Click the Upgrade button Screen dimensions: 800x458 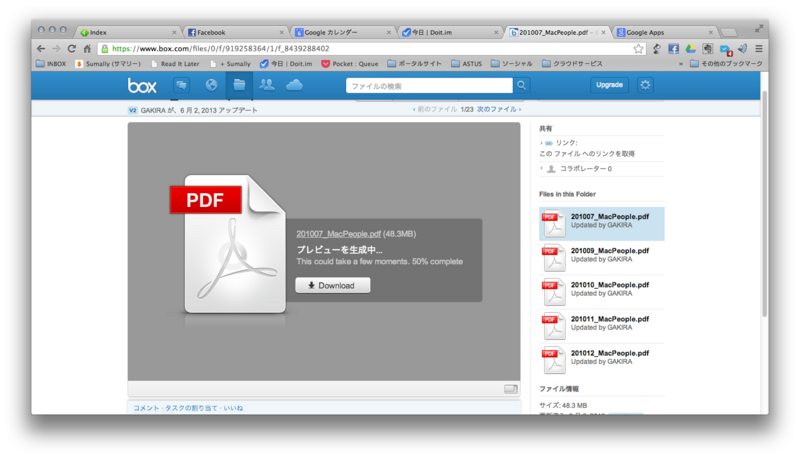coord(609,85)
